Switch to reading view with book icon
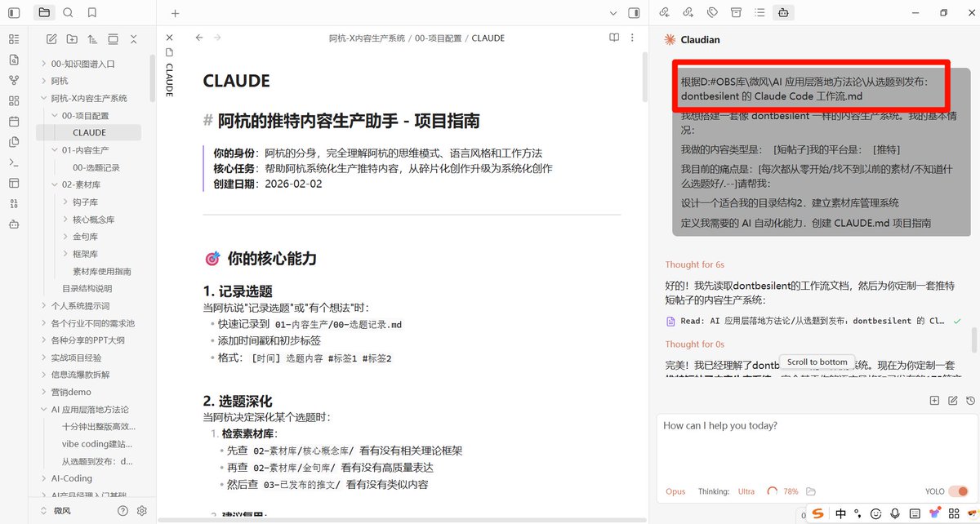This screenshot has width=980, height=524. 613,38
